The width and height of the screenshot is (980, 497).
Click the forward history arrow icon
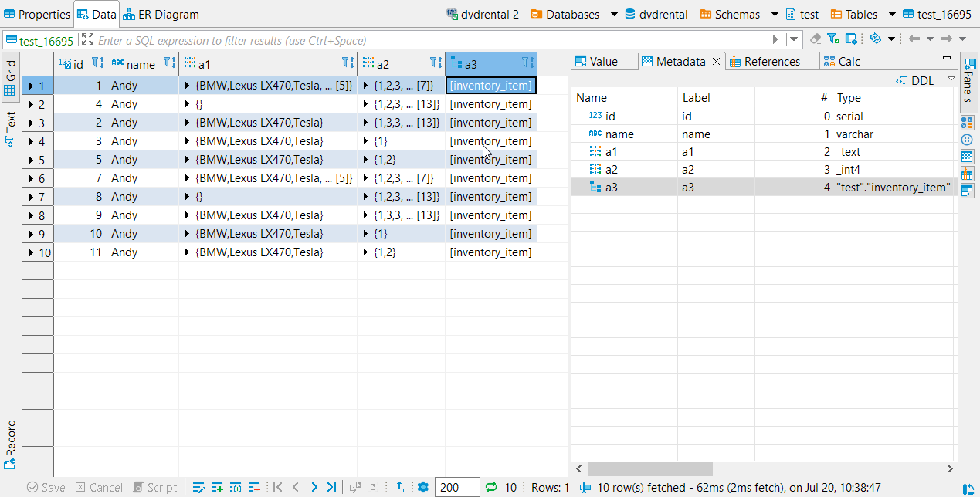point(947,39)
